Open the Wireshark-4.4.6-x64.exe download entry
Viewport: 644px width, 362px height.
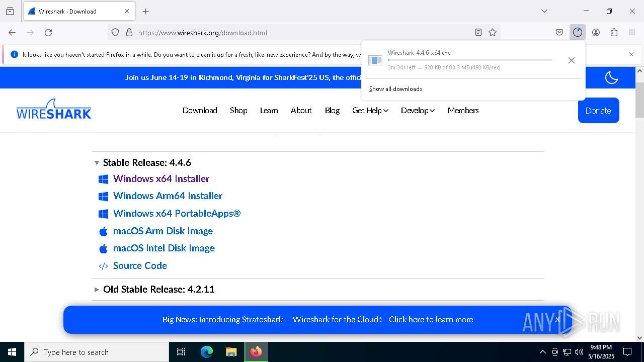point(460,60)
